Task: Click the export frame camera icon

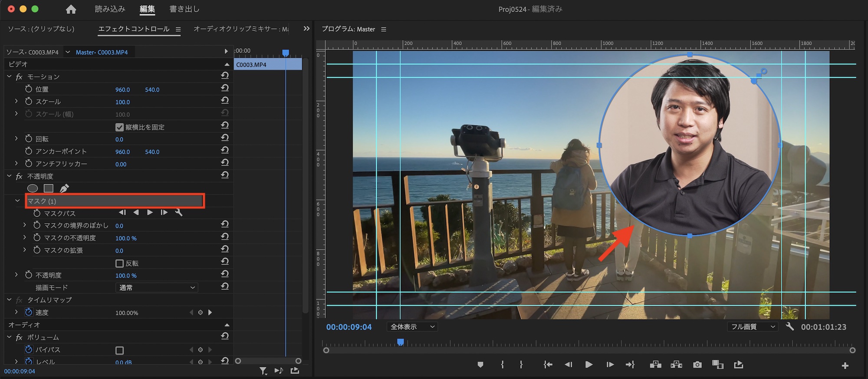Action: (697, 365)
